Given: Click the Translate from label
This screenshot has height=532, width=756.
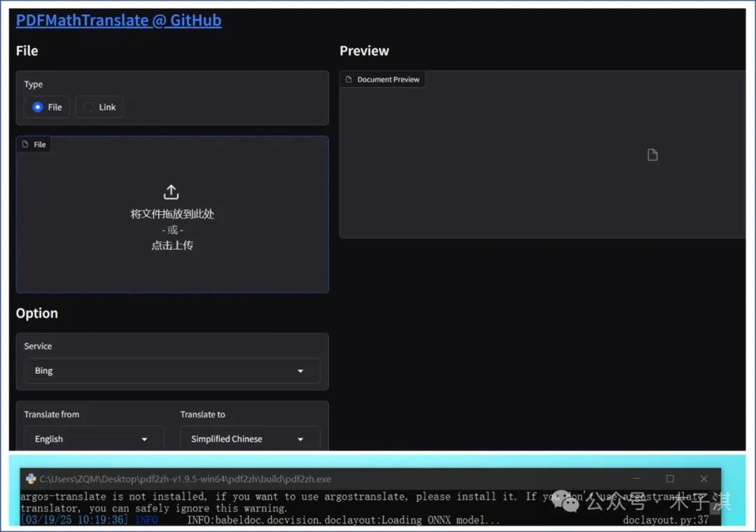Looking at the screenshot, I should click(x=52, y=414).
